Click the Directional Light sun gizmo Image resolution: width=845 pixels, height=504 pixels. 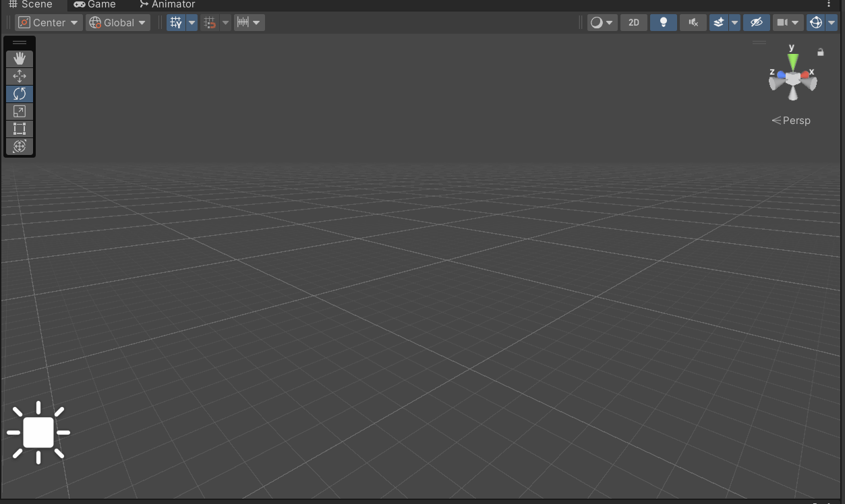pyautogui.click(x=38, y=433)
